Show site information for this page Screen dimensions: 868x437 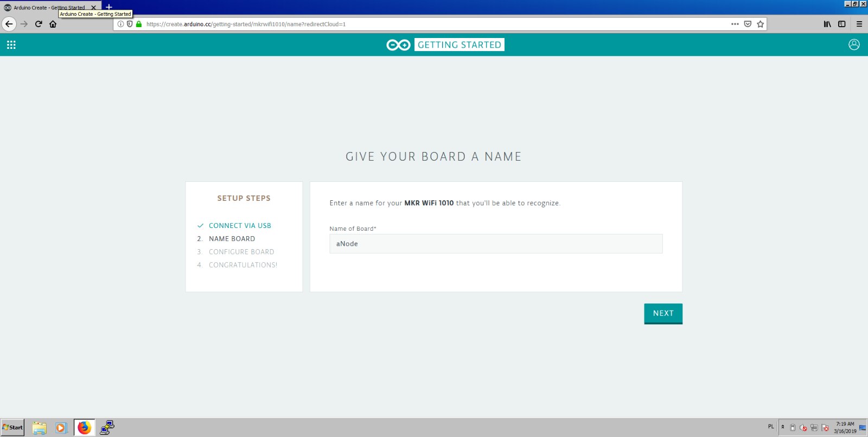(x=121, y=24)
